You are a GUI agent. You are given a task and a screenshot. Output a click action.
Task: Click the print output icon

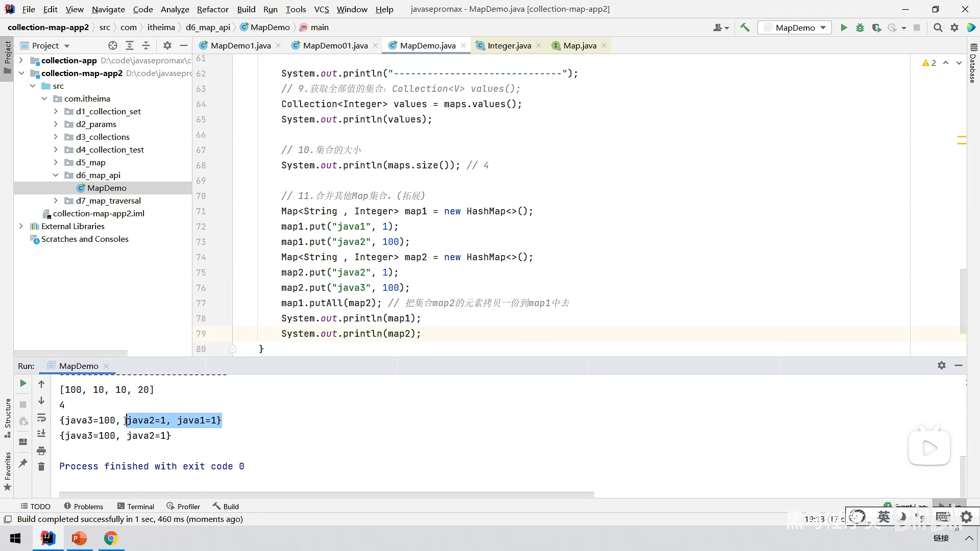pyautogui.click(x=41, y=451)
